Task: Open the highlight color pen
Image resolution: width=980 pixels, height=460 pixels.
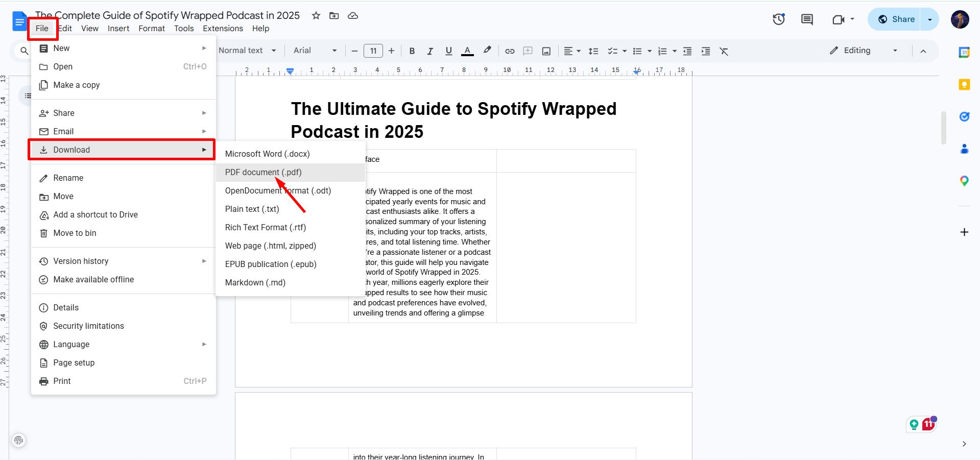Action: (487, 51)
